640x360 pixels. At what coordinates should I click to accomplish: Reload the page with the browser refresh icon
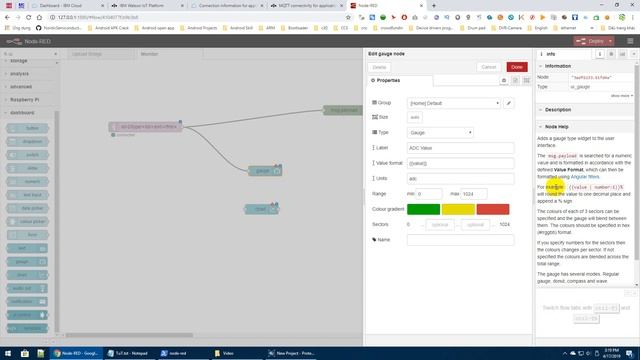pos(28,17)
